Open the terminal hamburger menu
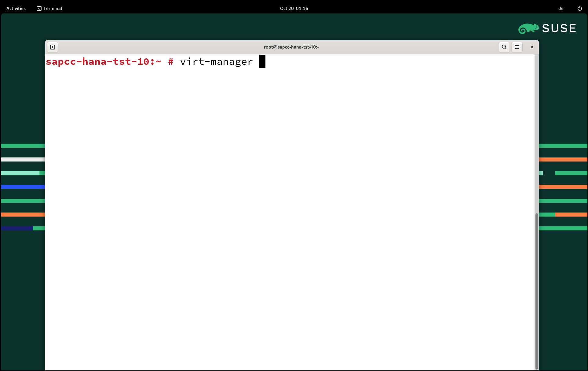 pyautogui.click(x=517, y=47)
